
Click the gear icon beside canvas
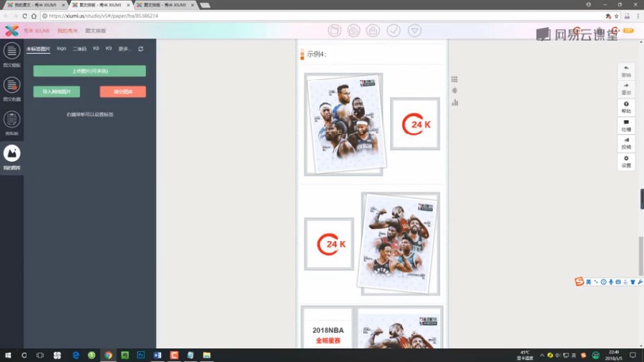pyautogui.click(x=454, y=90)
